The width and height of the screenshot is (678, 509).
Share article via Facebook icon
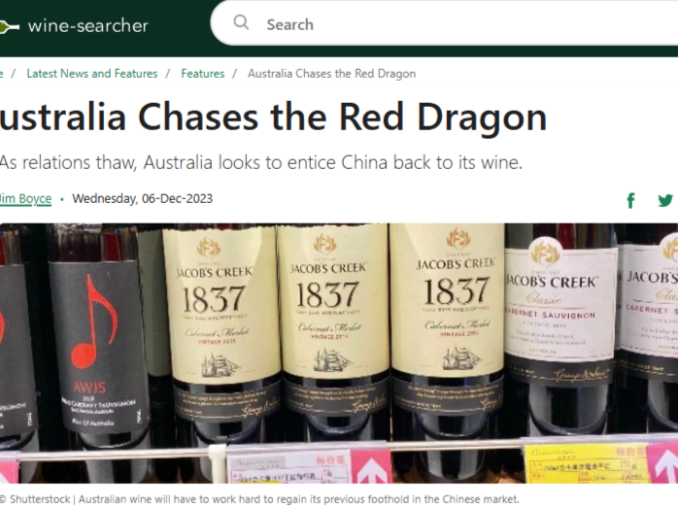631,200
